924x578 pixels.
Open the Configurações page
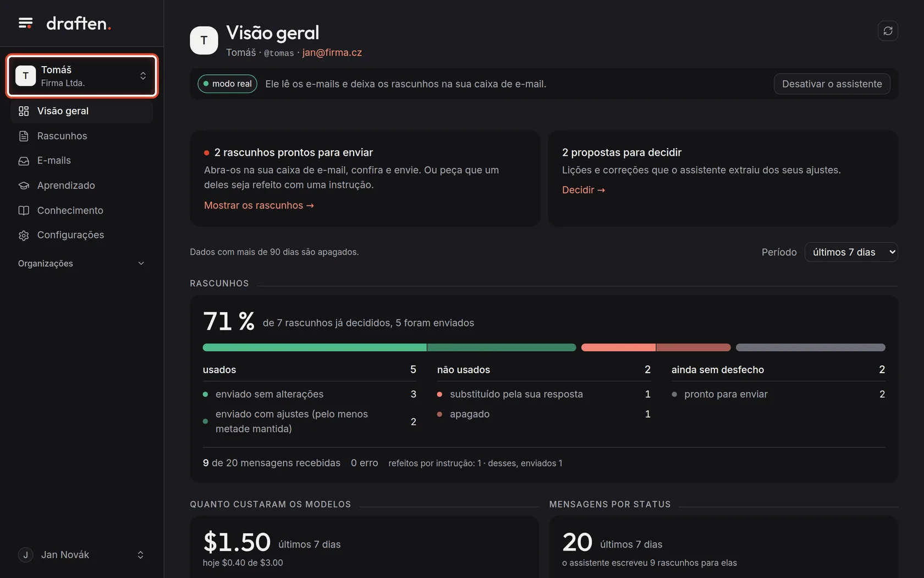(82, 235)
